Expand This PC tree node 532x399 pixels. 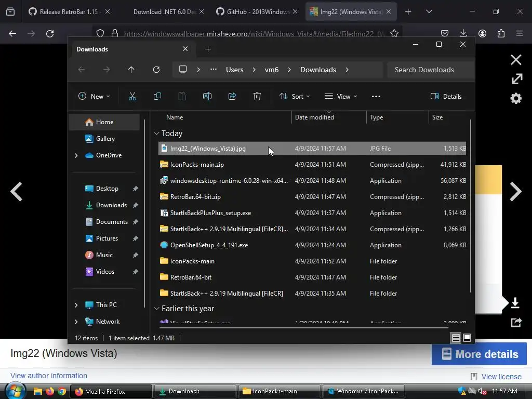(76, 305)
